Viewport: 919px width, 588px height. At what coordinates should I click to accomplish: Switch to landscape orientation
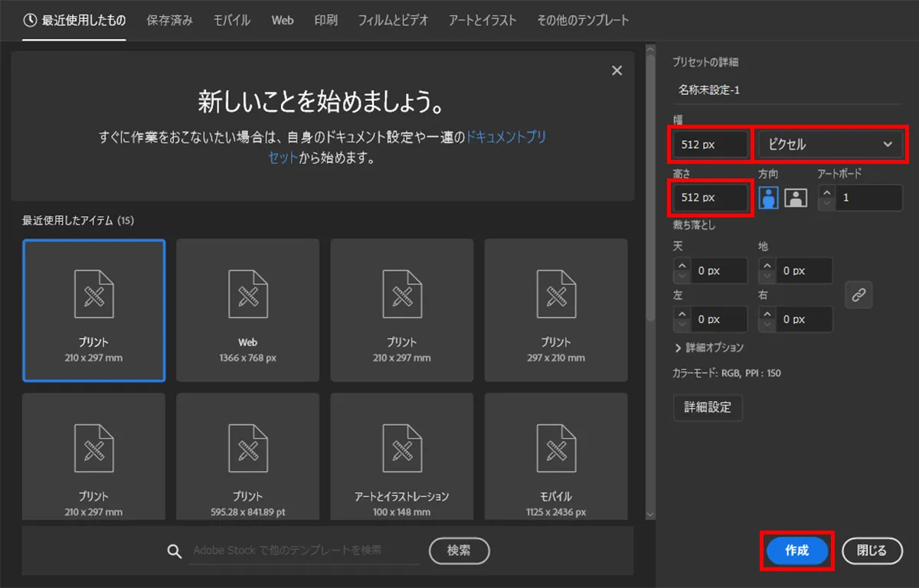click(796, 198)
